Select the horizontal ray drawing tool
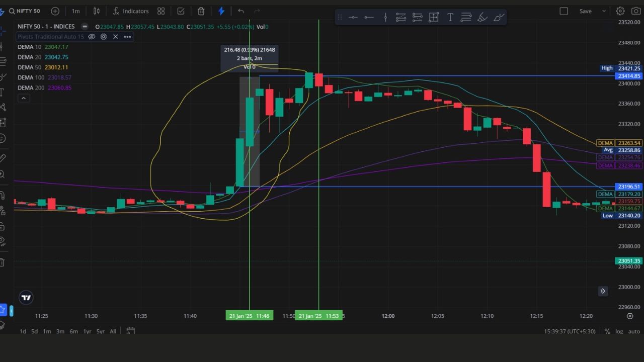This screenshot has width=644, height=362. [369, 18]
